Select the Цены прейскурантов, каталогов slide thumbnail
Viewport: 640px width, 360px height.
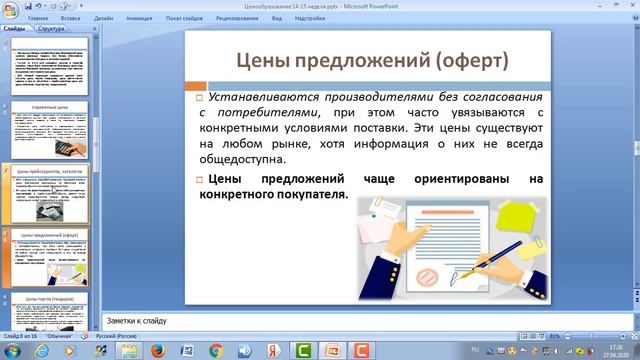(49, 194)
